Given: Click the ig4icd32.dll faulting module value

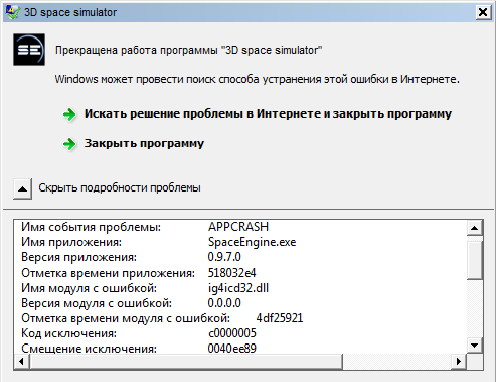Looking at the screenshot, I should point(238,288).
